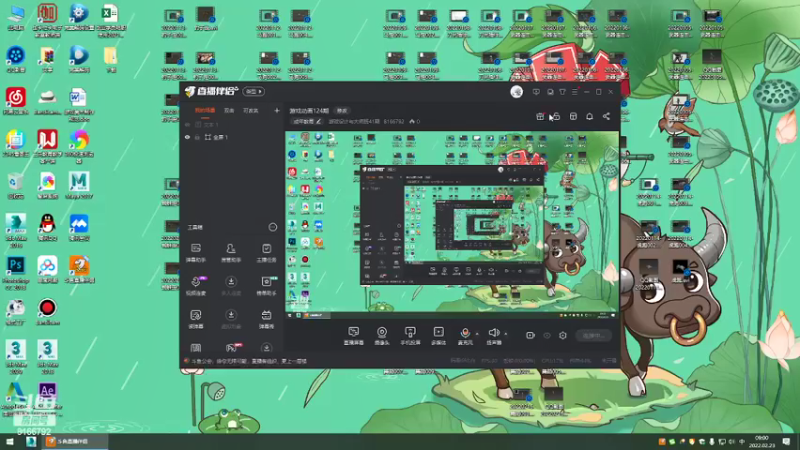
Task: Toggle the preview eye icon near settings
Action: [x=546, y=335]
